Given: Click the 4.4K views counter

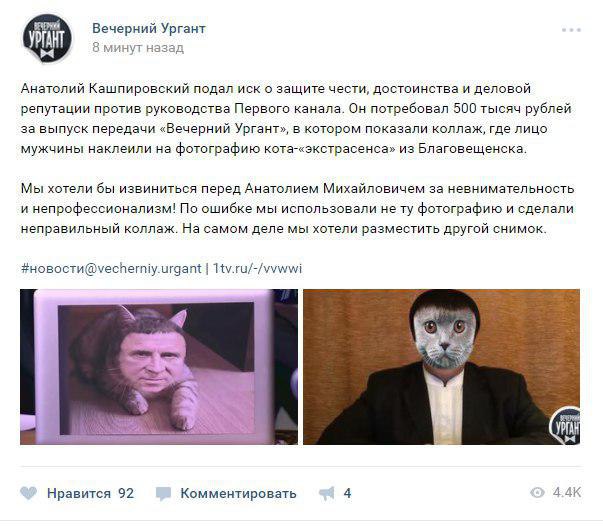Looking at the screenshot, I should [x=567, y=492].
